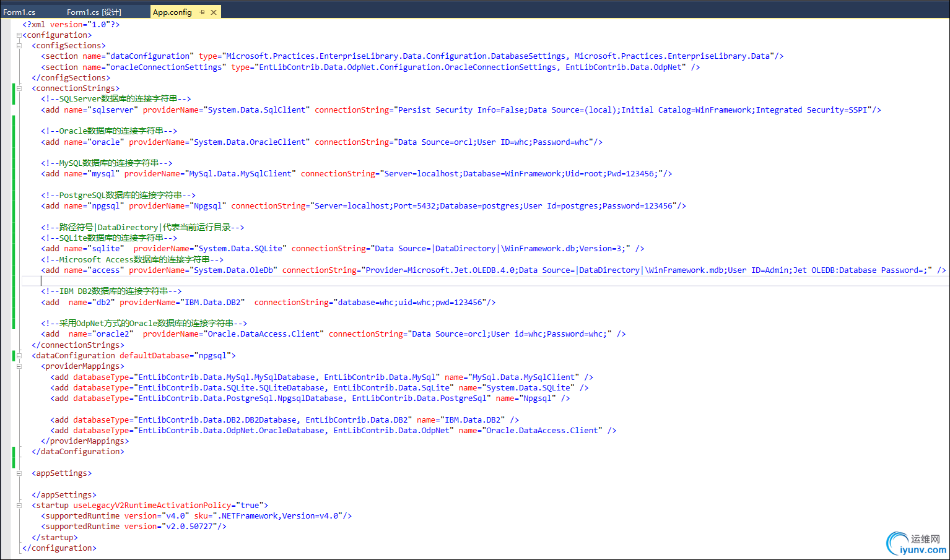Click the oracle2 connection name

[113, 334]
